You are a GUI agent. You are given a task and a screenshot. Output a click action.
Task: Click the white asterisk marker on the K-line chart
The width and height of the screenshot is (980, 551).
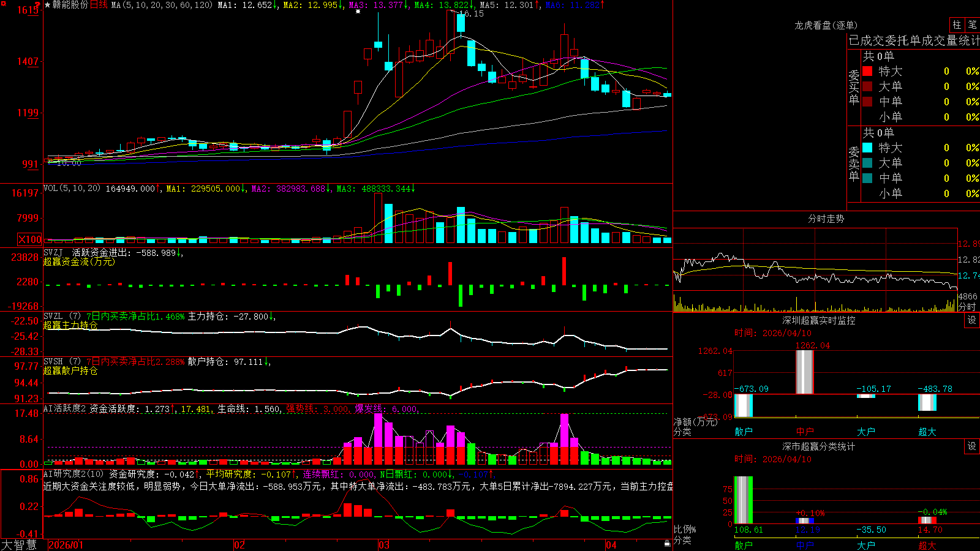358,11
